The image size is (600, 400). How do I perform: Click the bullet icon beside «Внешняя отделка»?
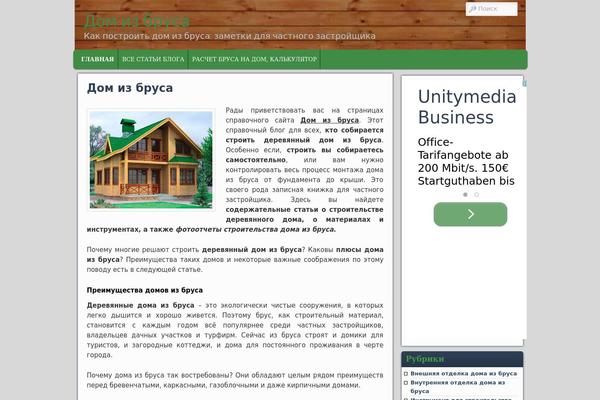click(406, 373)
